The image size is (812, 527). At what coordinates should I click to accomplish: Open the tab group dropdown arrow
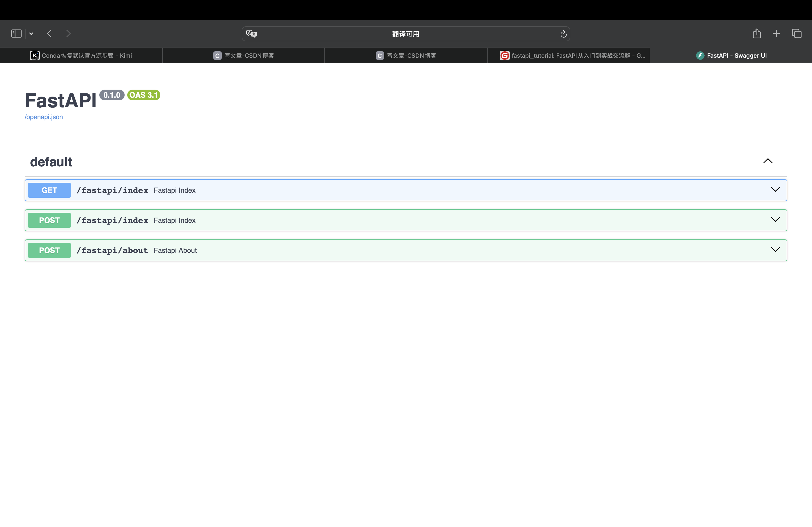(x=31, y=33)
